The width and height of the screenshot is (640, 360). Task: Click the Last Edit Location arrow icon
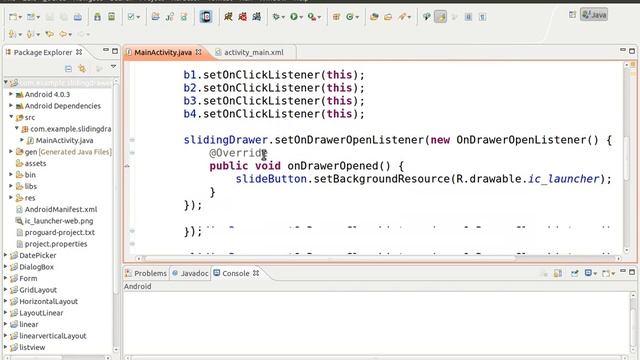click(x=49, y=34)
